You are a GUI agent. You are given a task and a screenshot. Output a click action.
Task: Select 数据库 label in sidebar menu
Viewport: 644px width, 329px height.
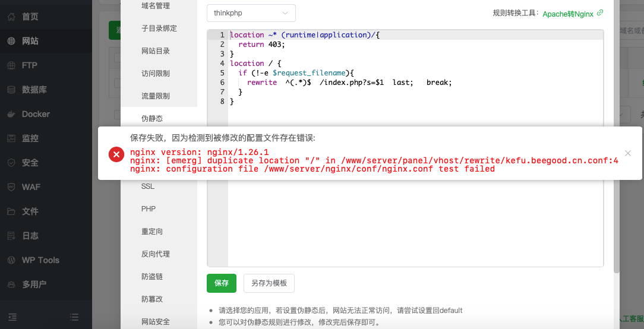(x=34, y=90)
